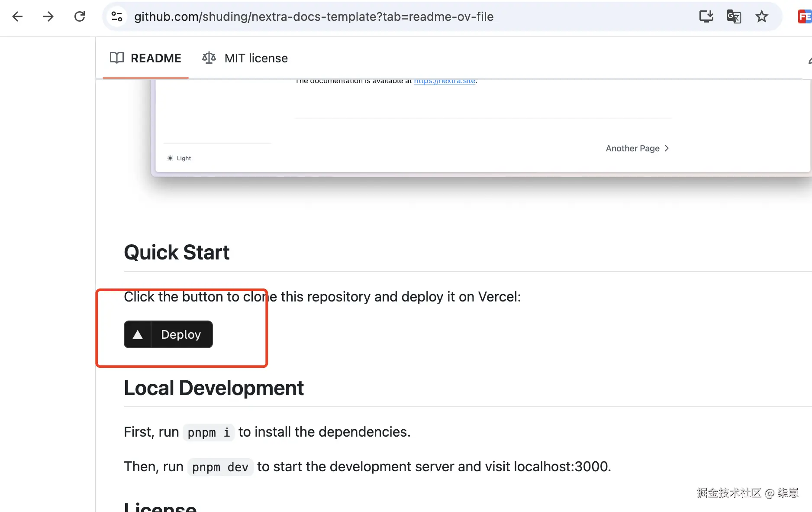Click the install app icon in address bar
812x512 pixels.
click(x=706, y=17)
